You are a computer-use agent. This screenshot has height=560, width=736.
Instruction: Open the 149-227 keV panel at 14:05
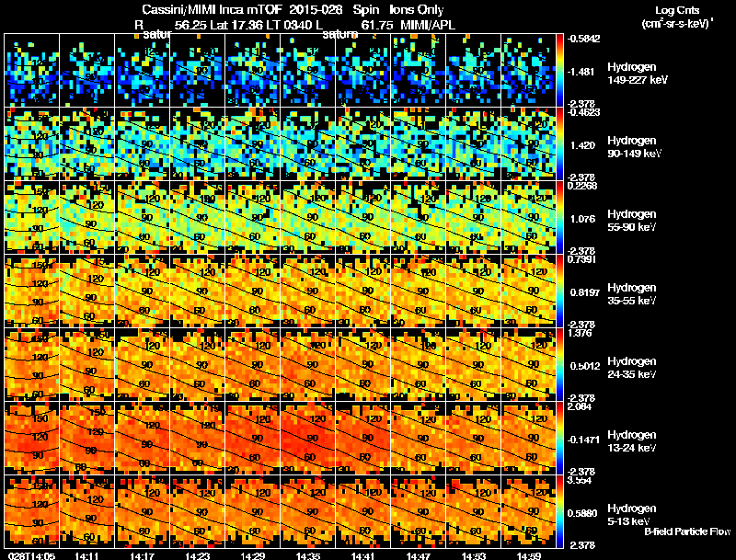pyautogui.click(x=32, y=71)
